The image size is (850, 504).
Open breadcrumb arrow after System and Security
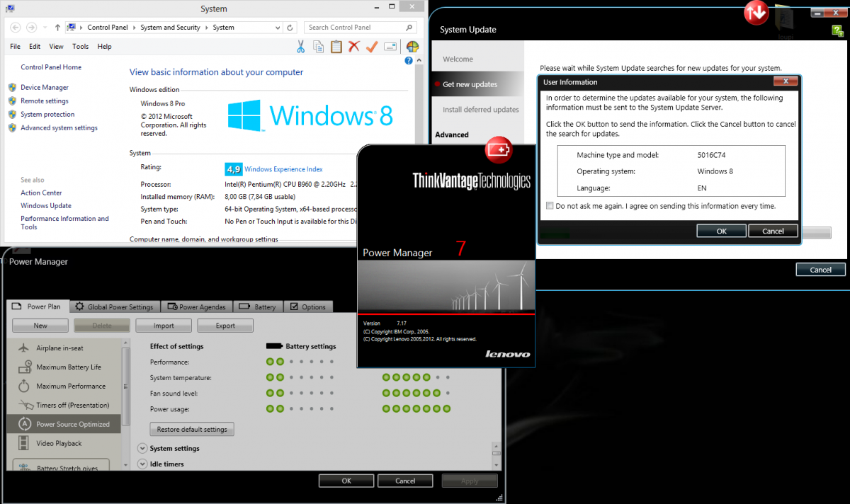coord(206,28)
